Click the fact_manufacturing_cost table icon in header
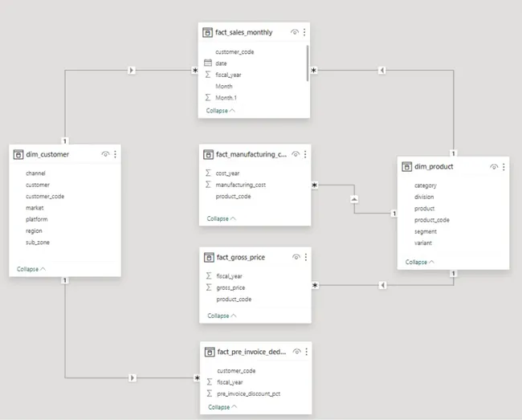522x420 pixels. pos(209,154)
